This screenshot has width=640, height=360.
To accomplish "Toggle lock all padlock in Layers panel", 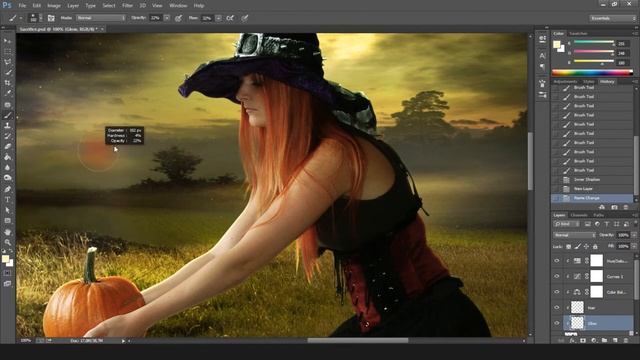I will coord(595,247).
